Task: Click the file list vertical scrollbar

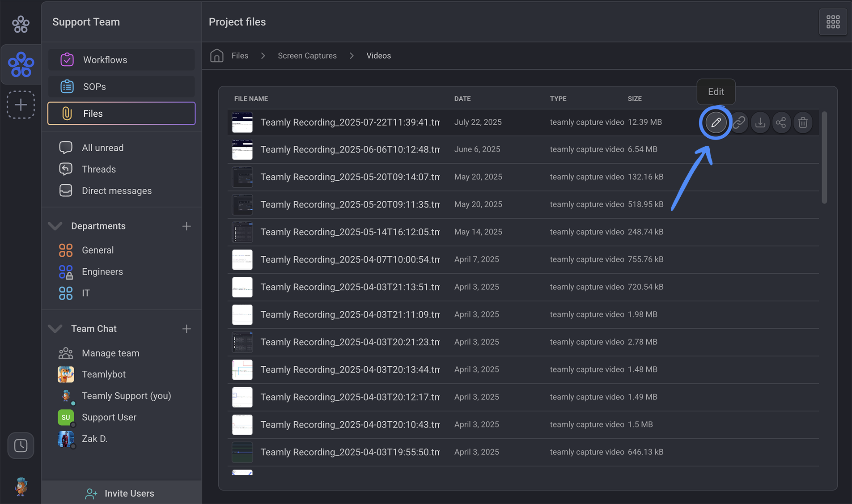Action: point(824,157)
